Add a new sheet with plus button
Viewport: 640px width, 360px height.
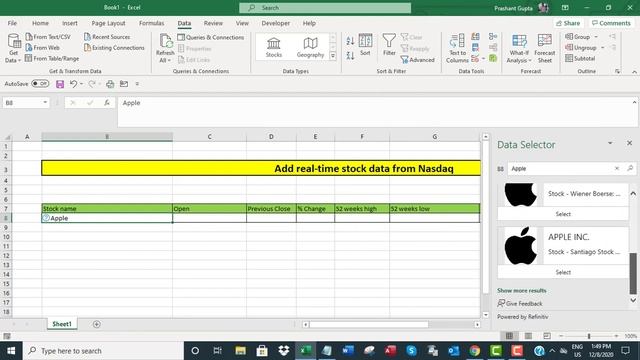[x=97, y=324]
